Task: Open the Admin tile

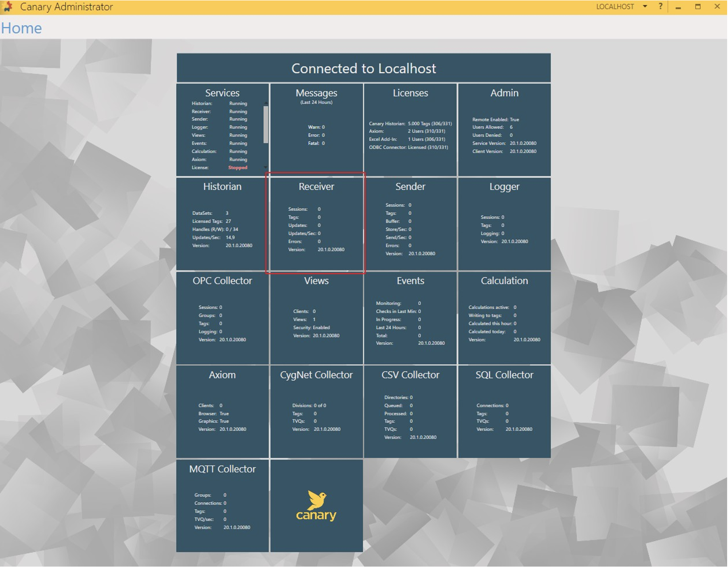Action: [504, 130]
